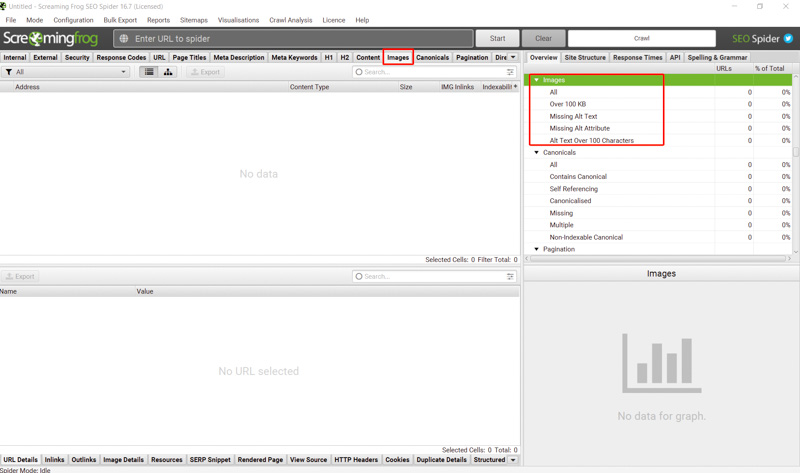Open upper search filter options icon

(510, 72)
